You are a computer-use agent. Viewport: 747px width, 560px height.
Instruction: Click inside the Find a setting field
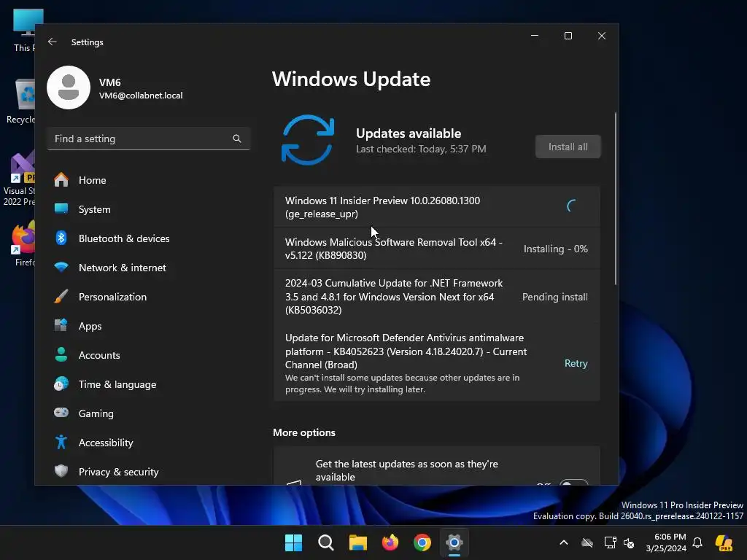[149, 139]
